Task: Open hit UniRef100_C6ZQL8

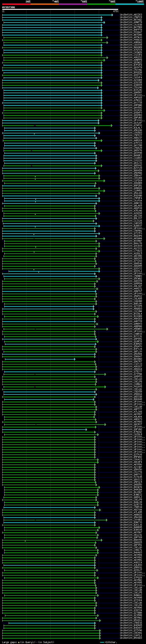Action: 131,435
